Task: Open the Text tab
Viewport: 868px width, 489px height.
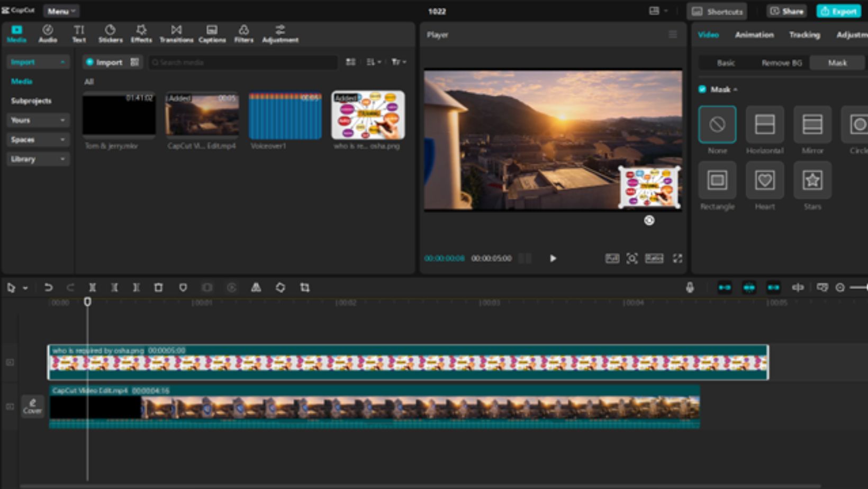Action: pyautogui.click(x=79, y=34)
